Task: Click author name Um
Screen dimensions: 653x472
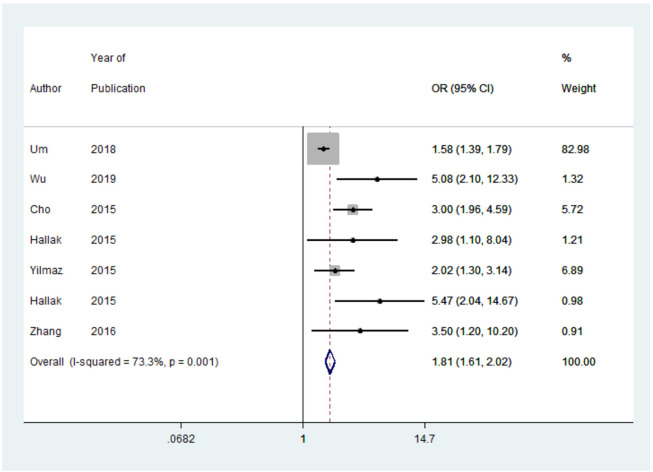Action: pos(39,149)
